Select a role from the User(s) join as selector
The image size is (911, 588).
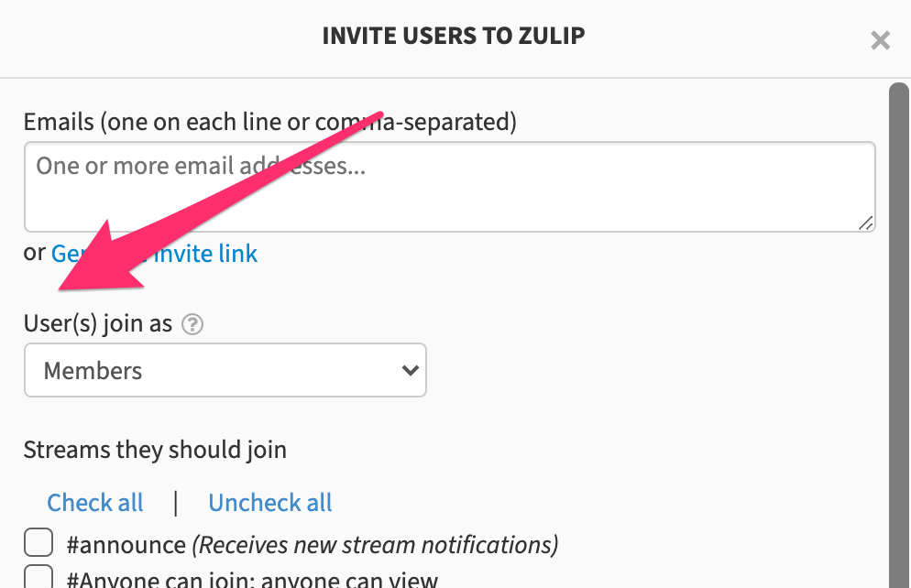(225, 370)
